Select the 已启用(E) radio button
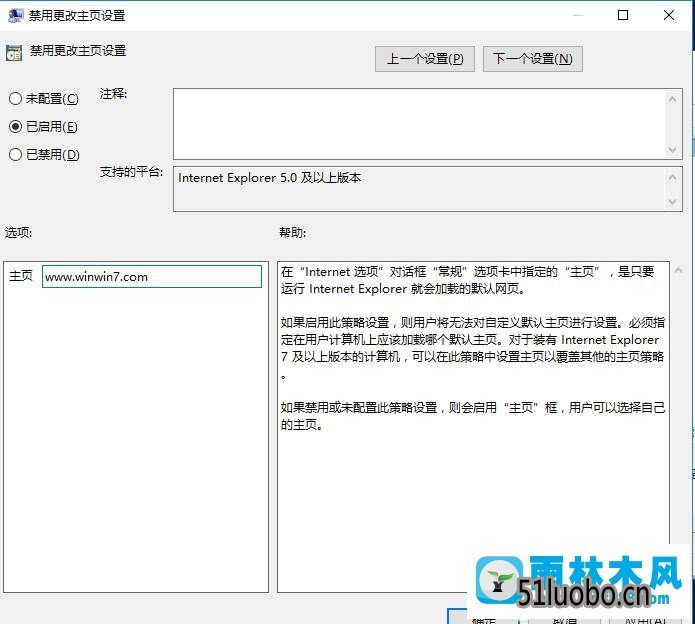This screenshot has width=695, height=624. [x=15, y=127]
